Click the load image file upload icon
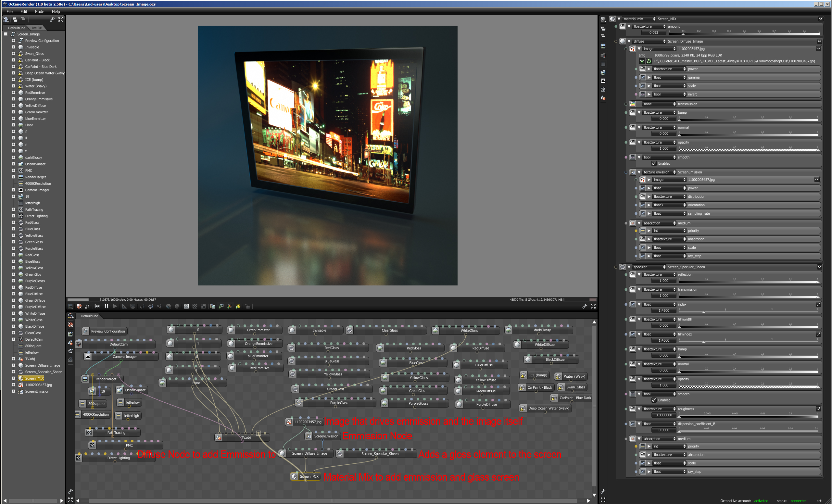 click(x=642, y=61)
